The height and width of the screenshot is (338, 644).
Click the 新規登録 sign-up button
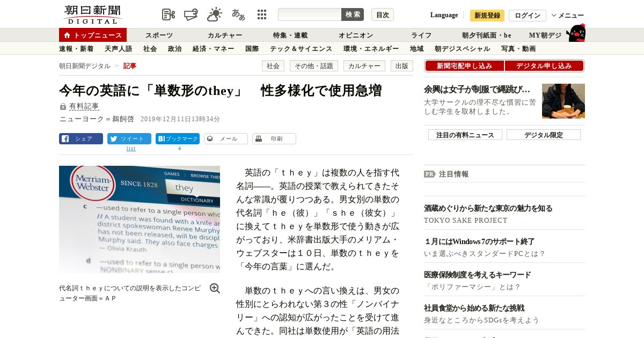point(487,16)
